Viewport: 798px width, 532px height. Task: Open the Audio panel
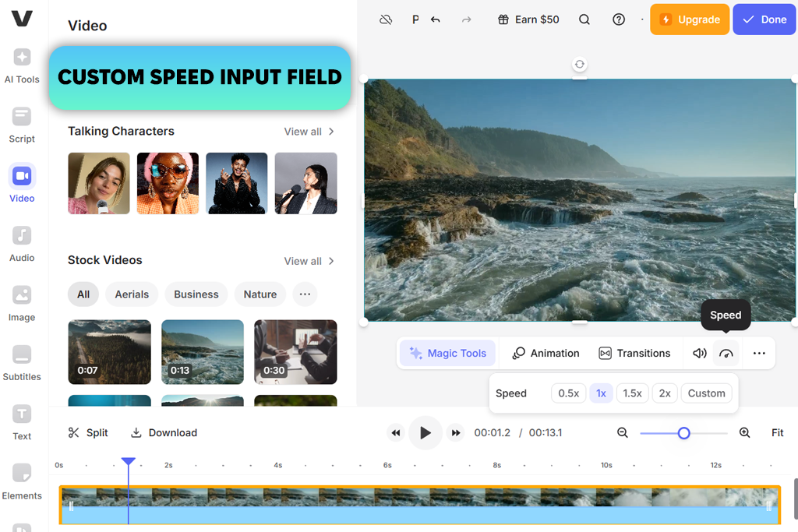pyautogui.click(x=22, y=245)
